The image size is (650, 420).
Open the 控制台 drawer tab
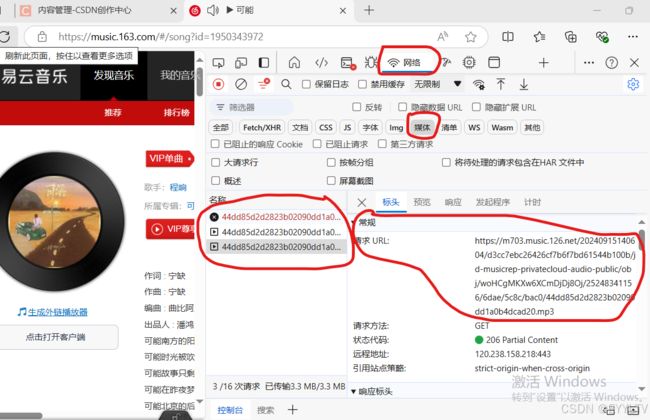tap(230, 410)
